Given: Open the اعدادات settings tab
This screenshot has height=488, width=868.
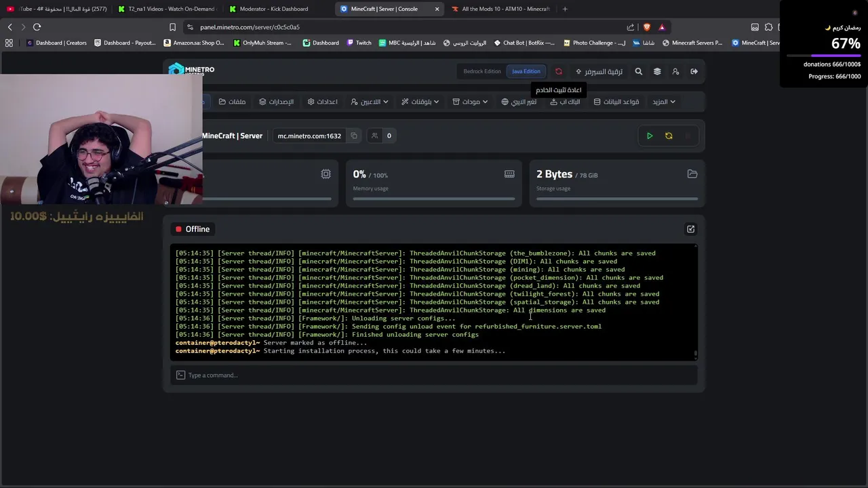Looking at the screenshot, I should (x=322, y=102).
